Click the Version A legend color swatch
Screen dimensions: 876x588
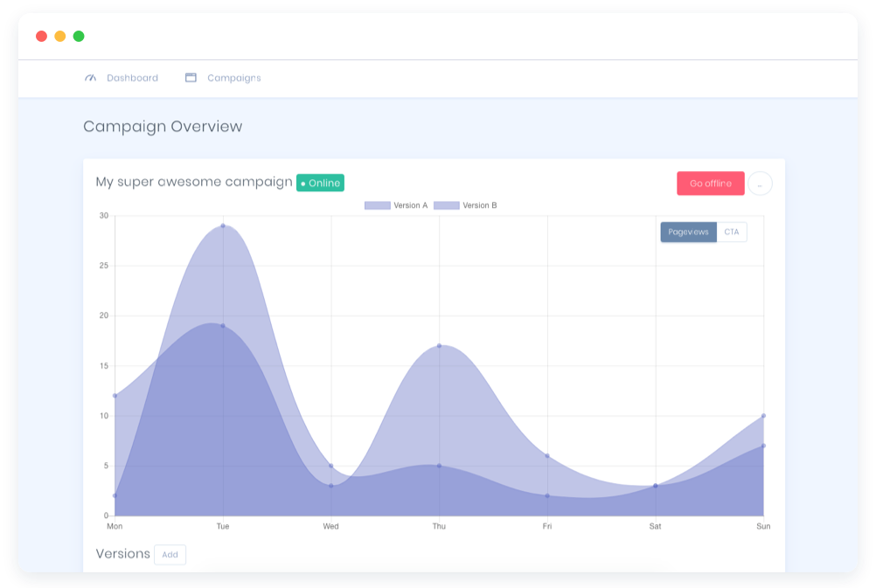(x=377, y=205)
